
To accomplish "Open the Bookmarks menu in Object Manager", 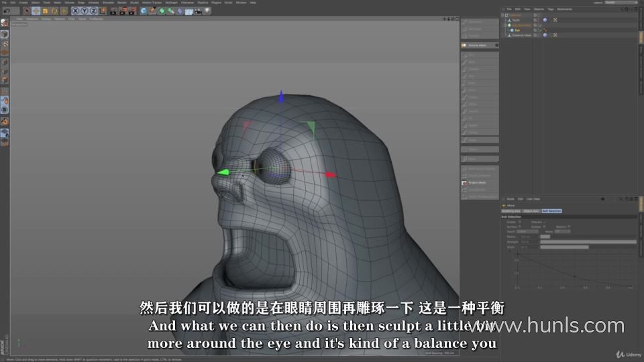I will pyautogui.click(x=564, y=9).
